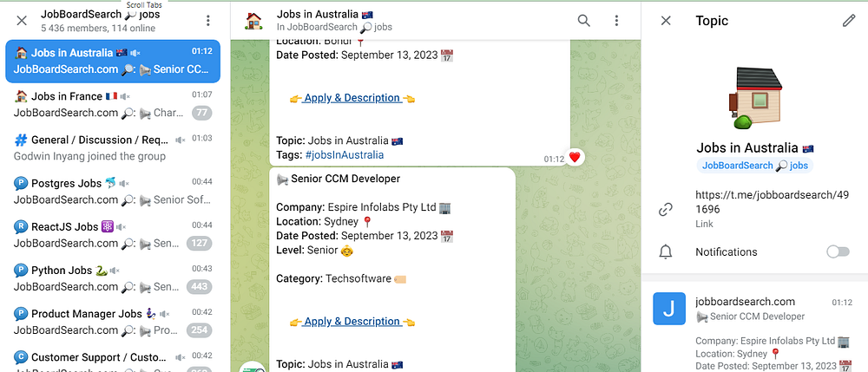Click 5 436 members, 114 online text
The image size is (868, 372).
tap(98, 29)
